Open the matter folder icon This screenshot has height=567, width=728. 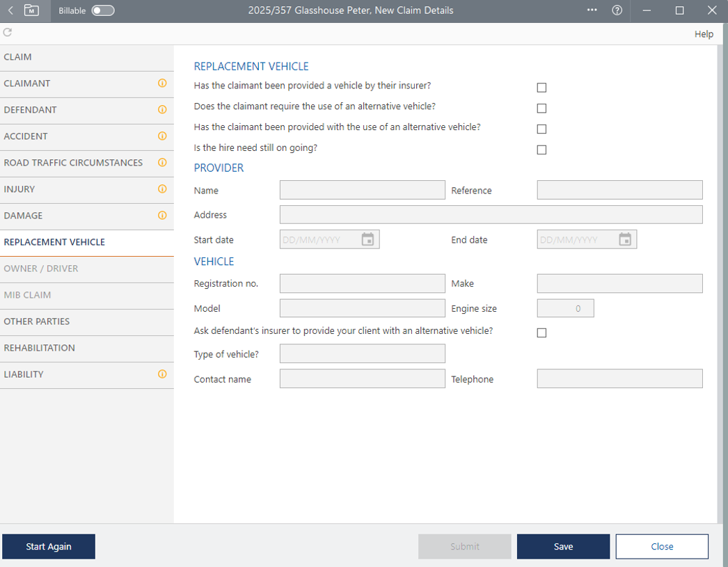pos(31,10)
